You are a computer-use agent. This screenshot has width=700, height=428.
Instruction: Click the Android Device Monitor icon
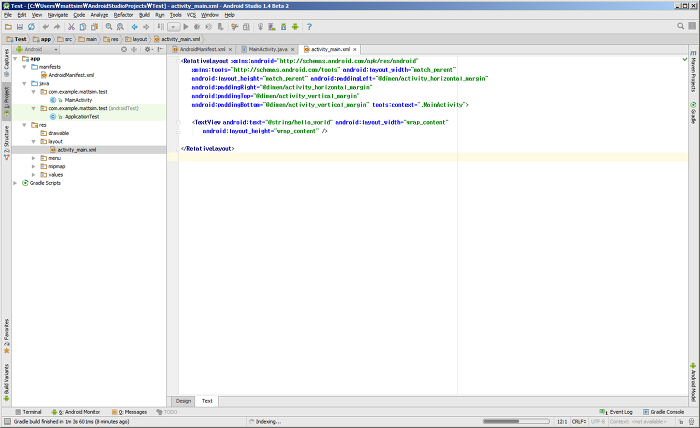295,27
